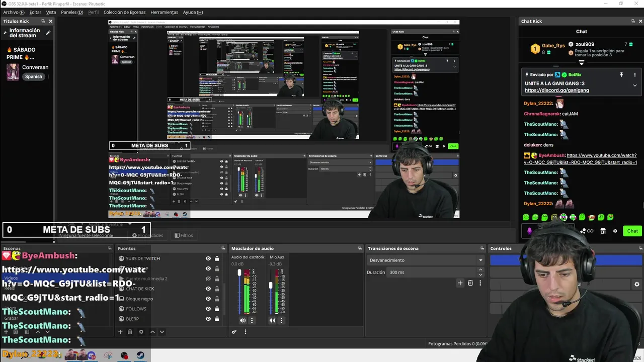Click ChronaRagnarok's username in chat
This screenshot has width=644, height=362.
[x=542, y=114]
